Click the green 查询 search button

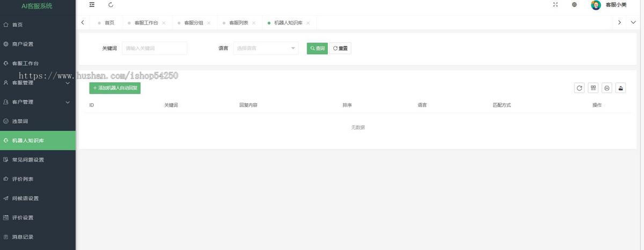317,48
